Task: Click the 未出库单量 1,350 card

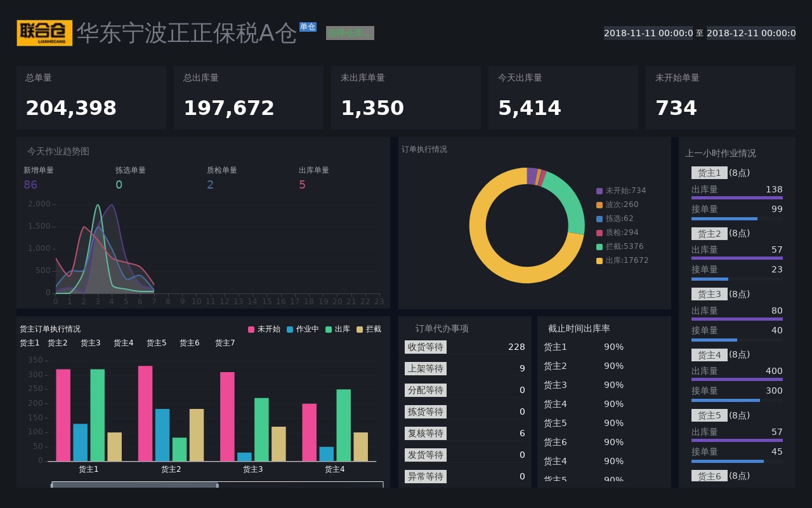Action: pyautogui.click(x=406, y=98)
